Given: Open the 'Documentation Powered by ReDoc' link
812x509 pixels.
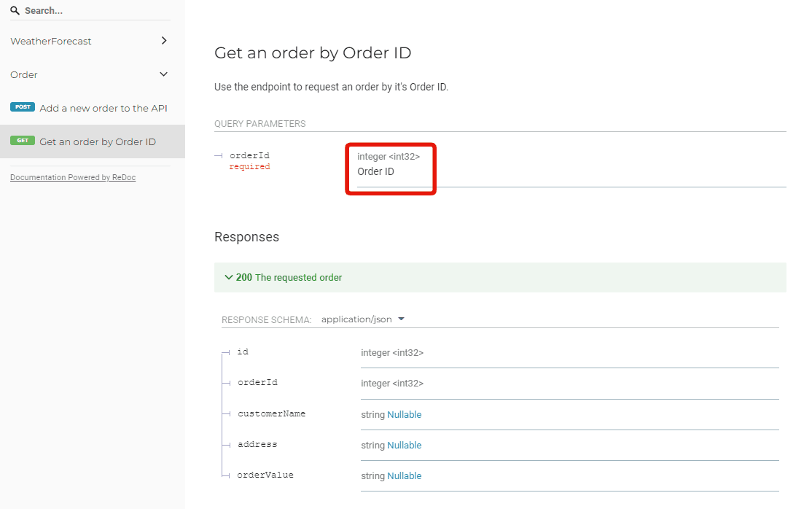Looking at the screenshot, I should 72,176.
